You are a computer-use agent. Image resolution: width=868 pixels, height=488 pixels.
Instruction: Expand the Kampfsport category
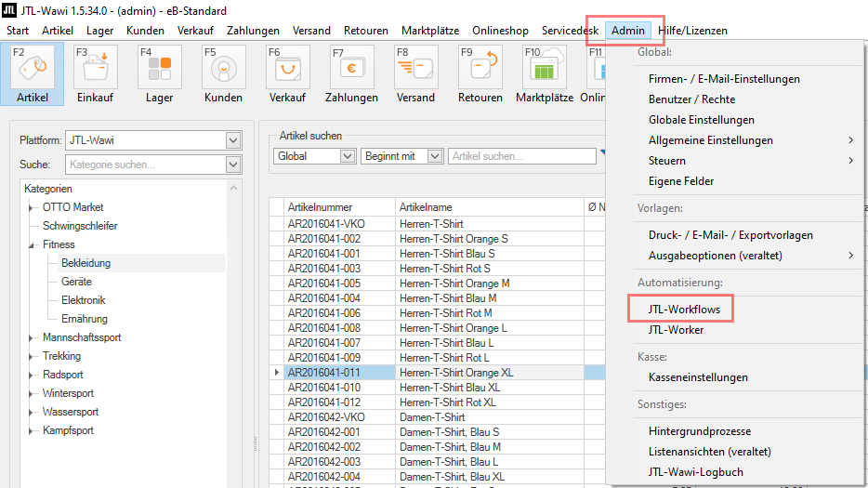tap(31, 431)
